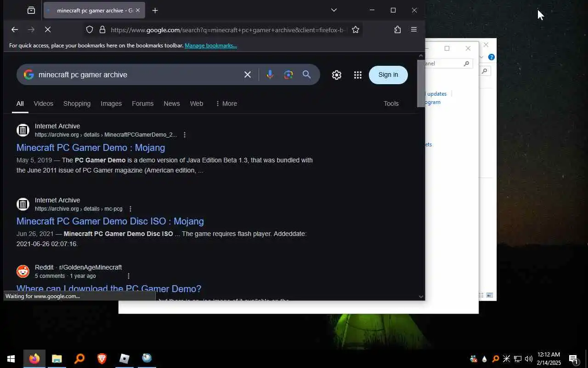Open the blue help icon in rear window
The image size is (588, 368).
pos(492,57)
